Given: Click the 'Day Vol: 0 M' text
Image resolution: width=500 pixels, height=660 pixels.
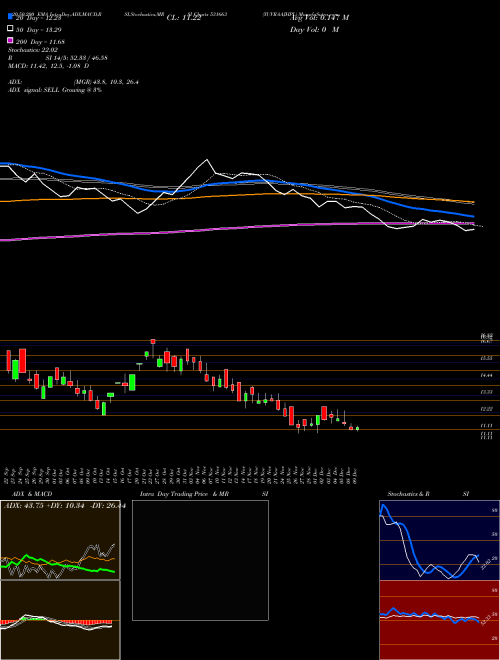Looking at the screenshot, I should click(x=314, y=29).
